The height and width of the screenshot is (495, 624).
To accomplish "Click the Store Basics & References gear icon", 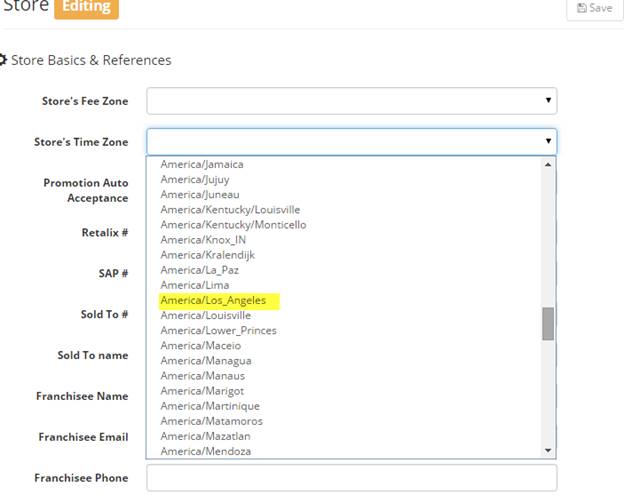I will coord(4,60).
